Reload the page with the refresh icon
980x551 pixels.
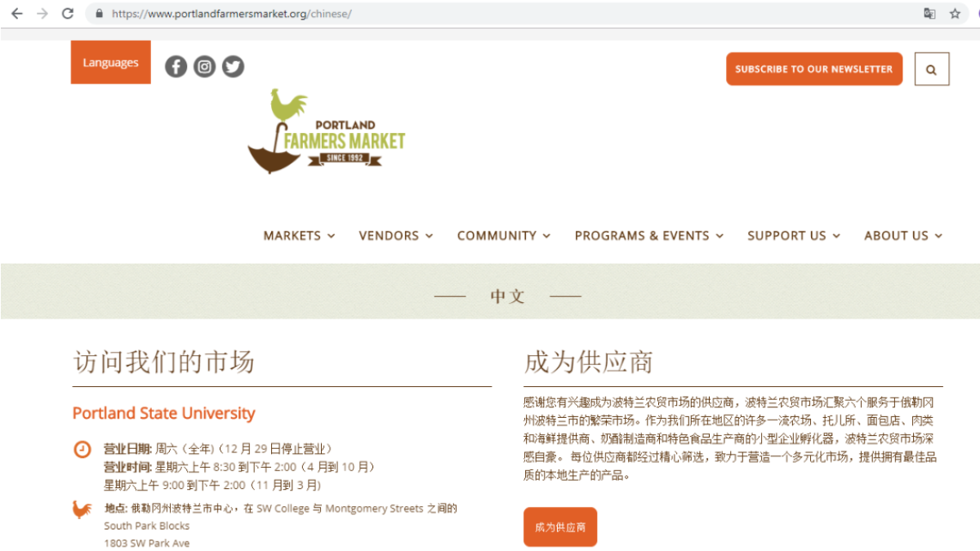(x=69, y=13)
